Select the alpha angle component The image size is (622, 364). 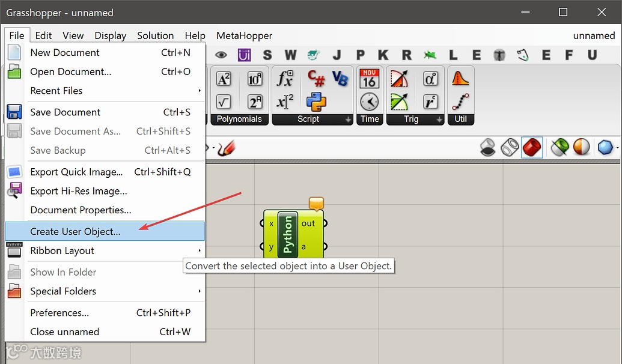[430, 79]
